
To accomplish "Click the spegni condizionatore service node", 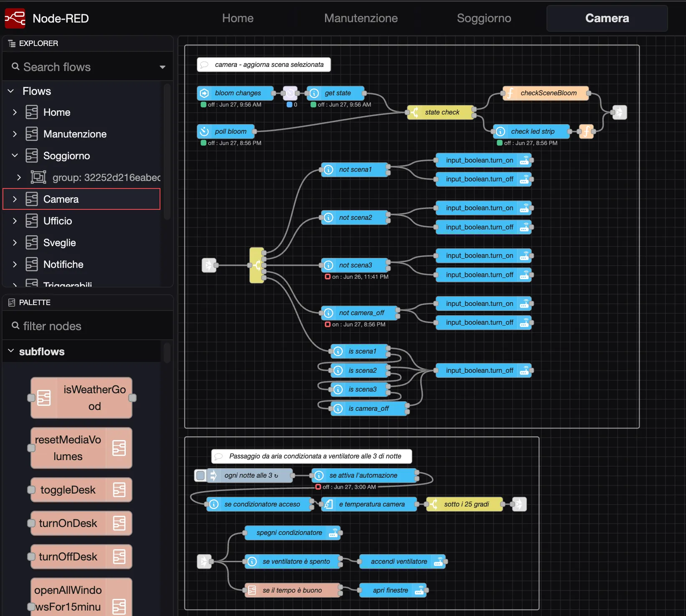I will pos(292,533).
